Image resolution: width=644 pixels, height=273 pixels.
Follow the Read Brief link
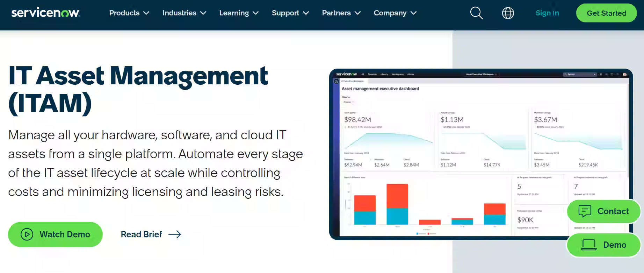(151, 234)
